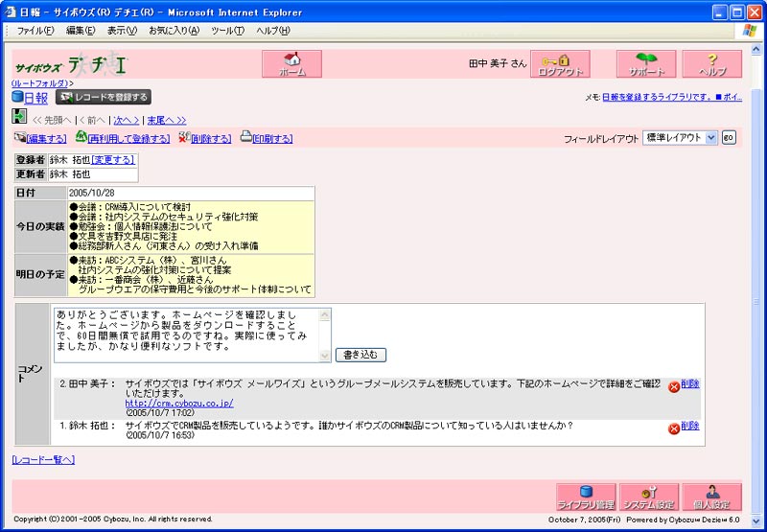
Task: Click the 更新者 label cell
Action: [31, 174]
